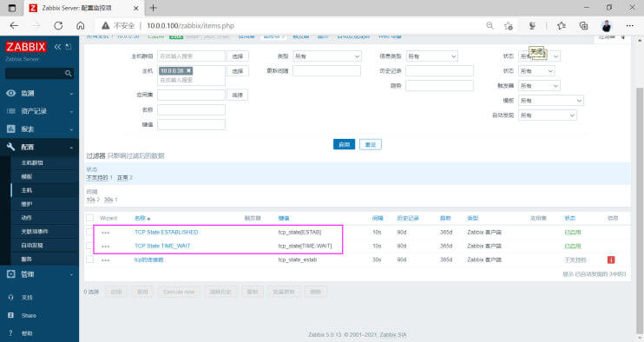
Task: Open the item type filter dropdown
Action: coord(327,56)
